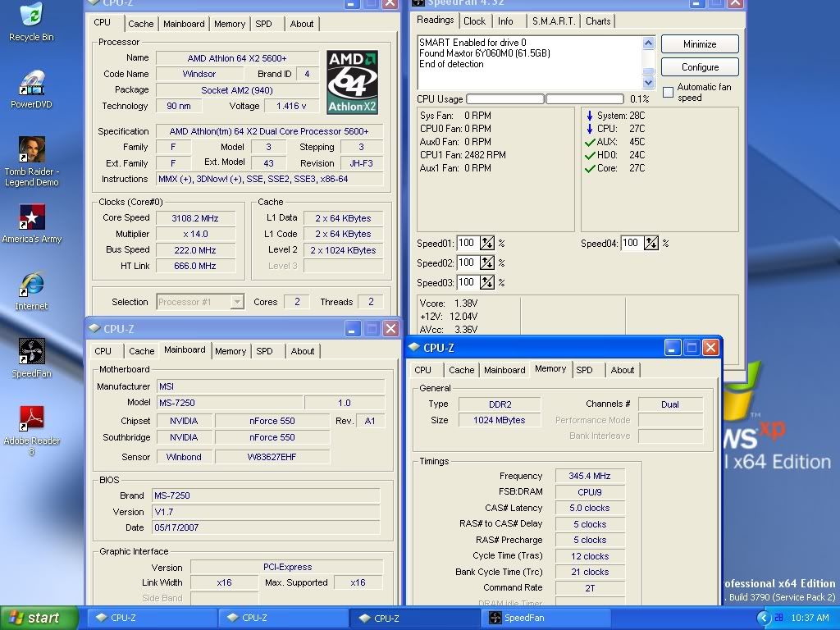The height and width of the screenshot is (630, 840).
Task: Switch to the S.M.A.R.T. tab in SpeedFan
Action: 553,21
